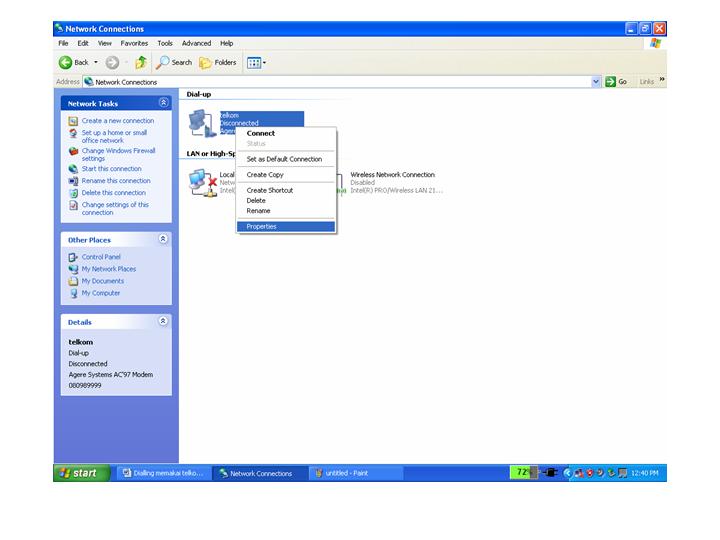Click the Windows Firewall icon

pyautogui.click(x=73, y=151)
